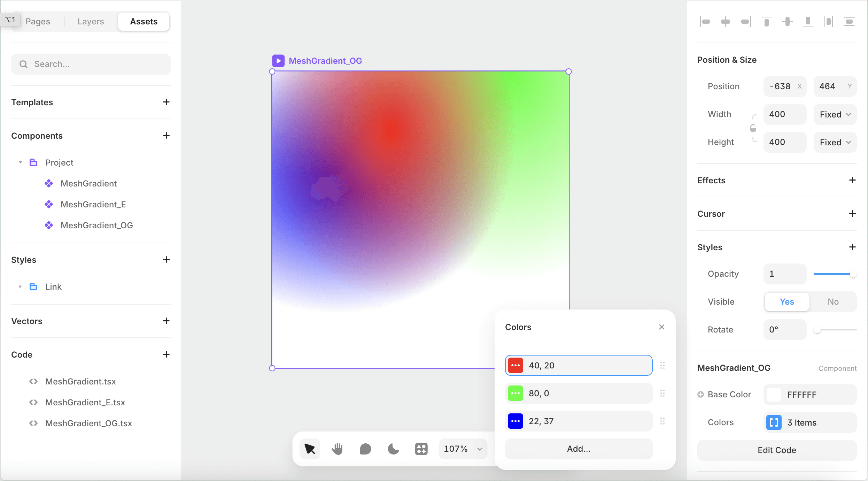Add a new effect with plus icon
The height and width of the screenshot is (481, 868).
click(x=852, y=180)
